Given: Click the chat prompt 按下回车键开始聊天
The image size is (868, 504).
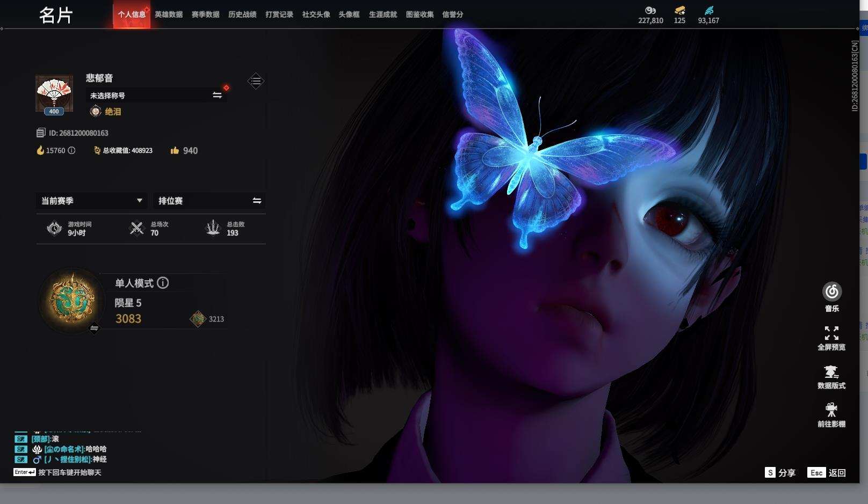Looking at the screenshot, I should click(70, 472).
